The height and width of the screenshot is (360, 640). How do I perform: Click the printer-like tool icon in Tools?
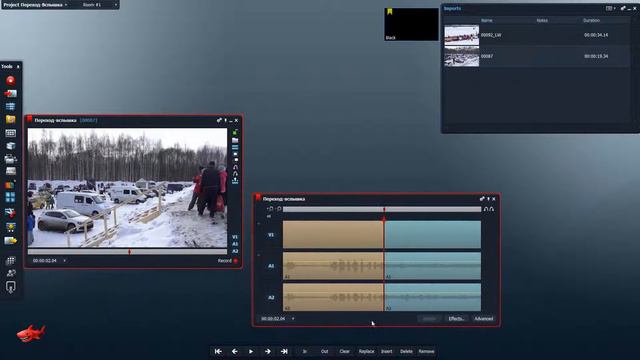click(10, 159)
